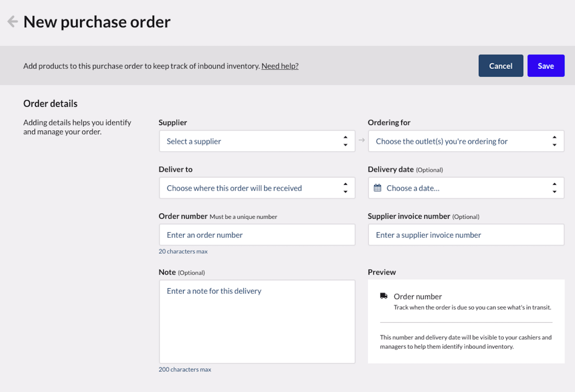
Task: Click the truck icon in Preview card
Action: point(384,296)
